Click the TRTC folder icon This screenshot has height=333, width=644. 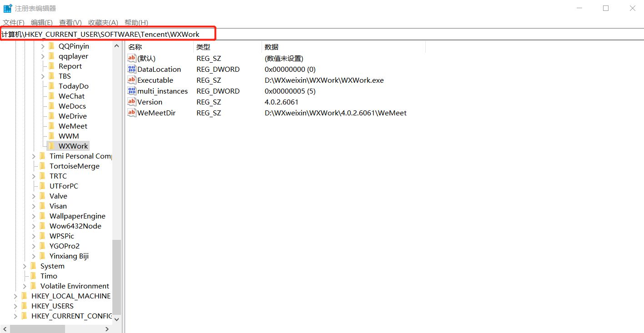pos(42,176)
